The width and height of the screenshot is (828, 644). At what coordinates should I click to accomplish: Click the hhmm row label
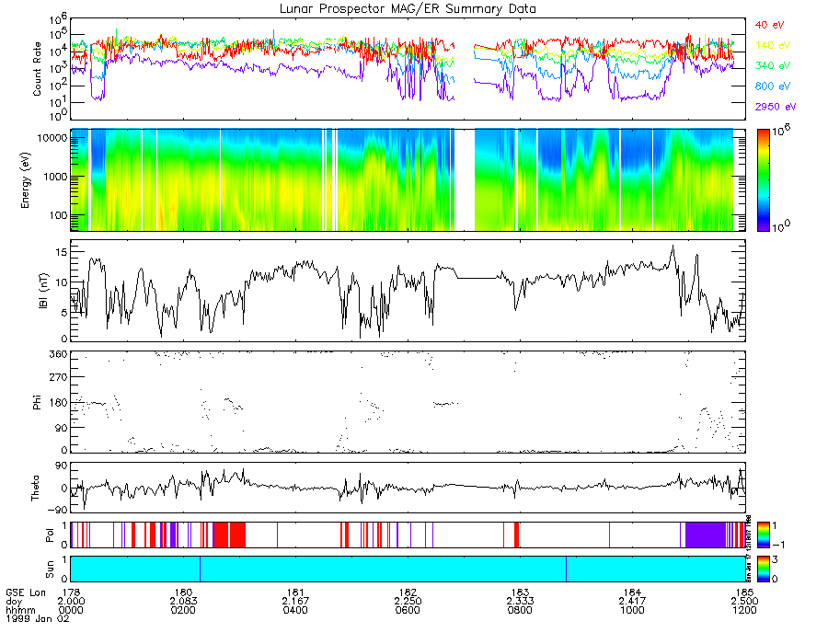click(20, 610)
